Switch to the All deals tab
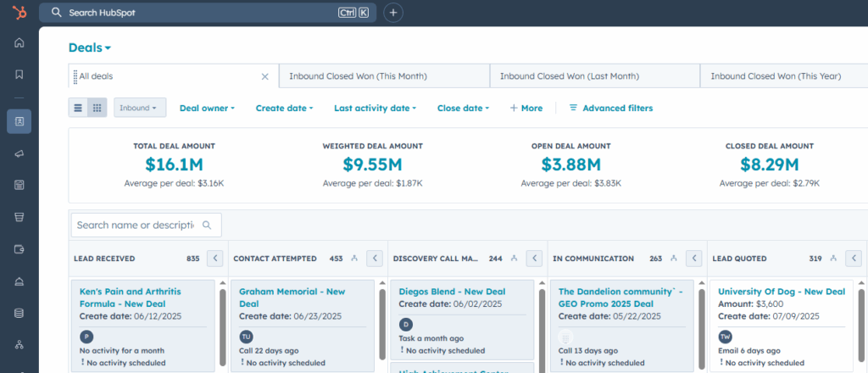The height and width of the screenshot is (373, 868). point(173,75)
